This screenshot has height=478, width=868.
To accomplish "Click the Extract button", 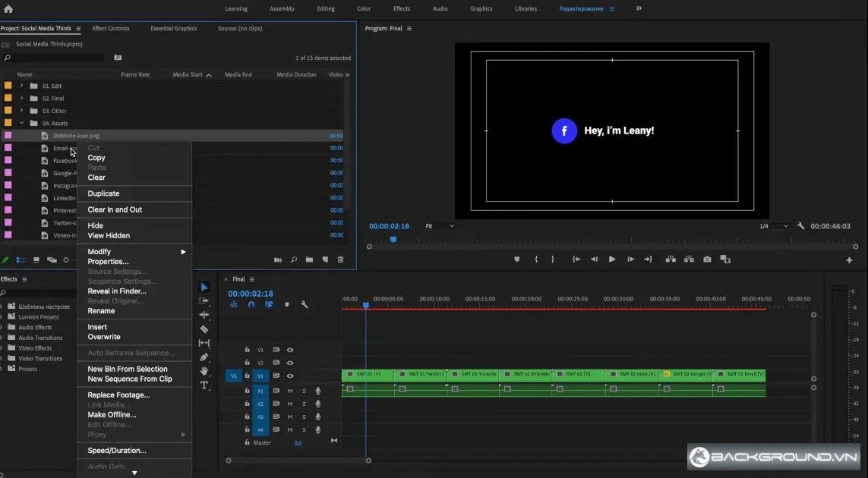I will 689,259.
